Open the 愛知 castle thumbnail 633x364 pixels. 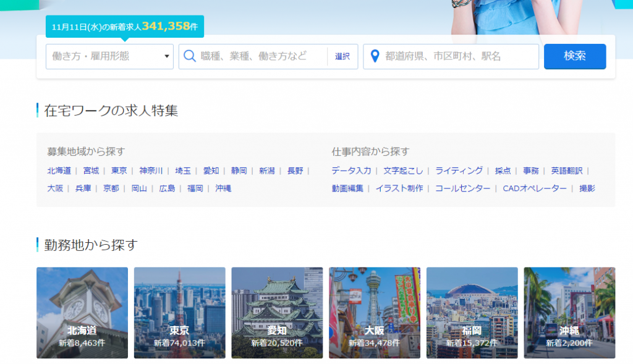coord(278,313)
